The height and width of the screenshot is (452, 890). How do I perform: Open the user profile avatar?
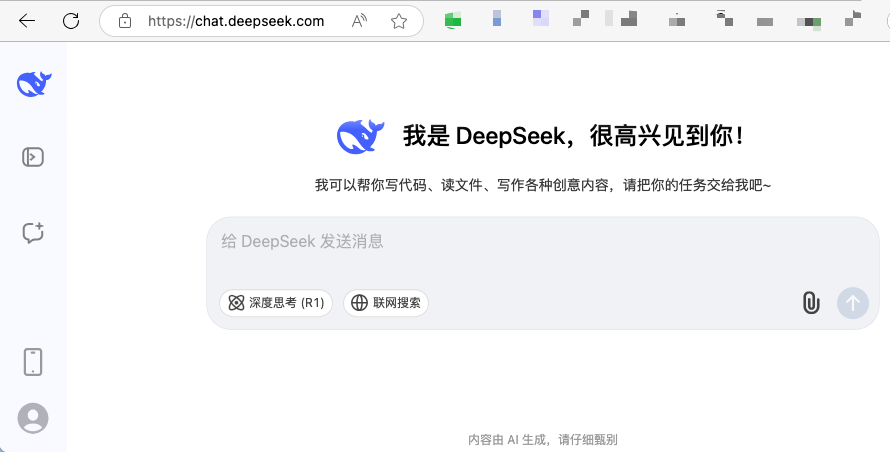pos(33,418)
